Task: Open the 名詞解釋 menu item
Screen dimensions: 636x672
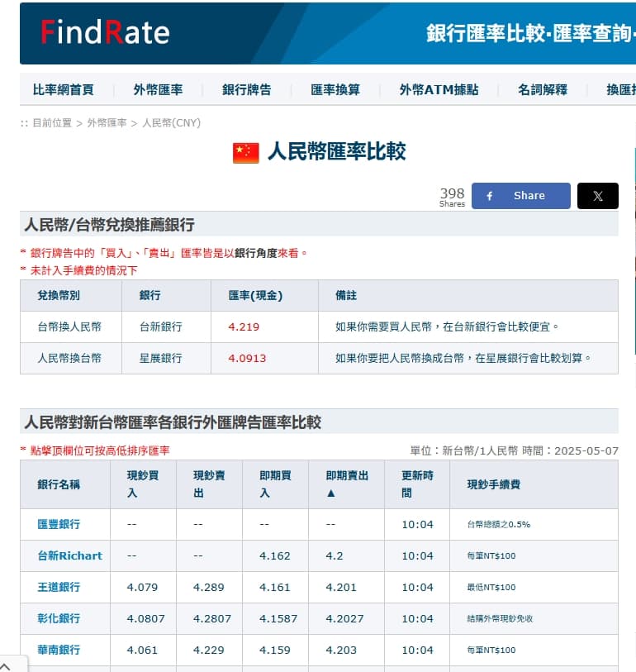Action: click(x=543, y=89)
